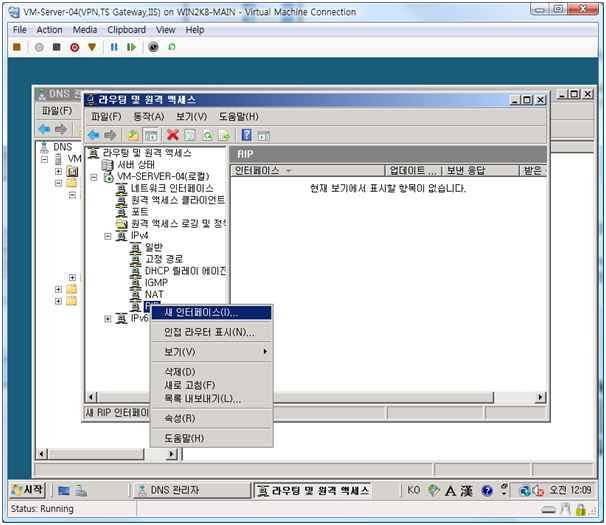Viewport: 606px width, 525px height.
Task: Click Back arrow in routing window toolbar
Action: [x=94, y=135]
